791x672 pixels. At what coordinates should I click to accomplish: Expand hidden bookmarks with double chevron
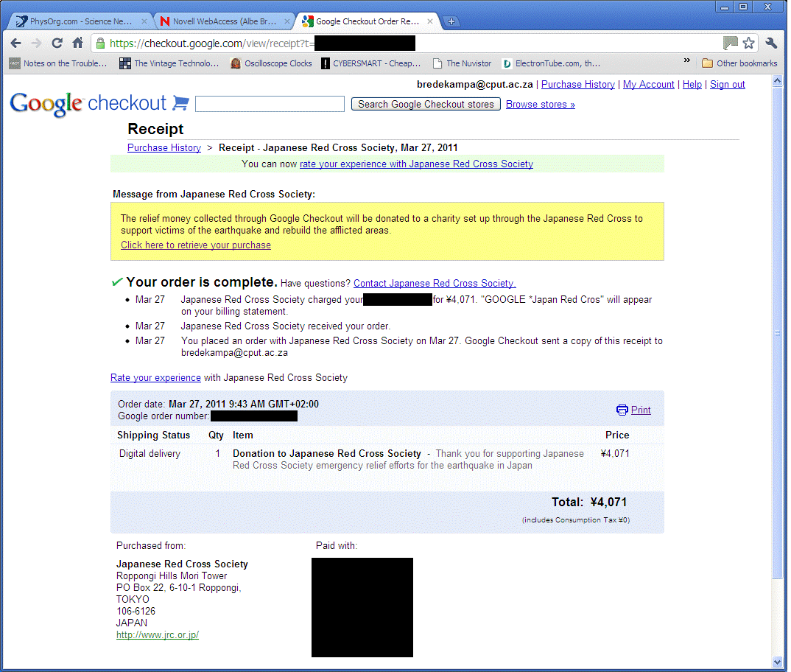(x=686, y=60)
